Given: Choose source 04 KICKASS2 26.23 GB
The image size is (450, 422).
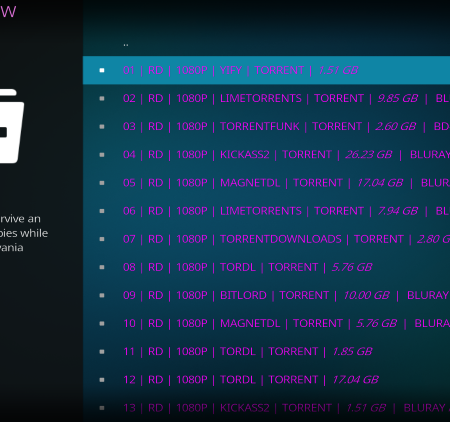Looking at the screenshot, I should tap(266, 155).
